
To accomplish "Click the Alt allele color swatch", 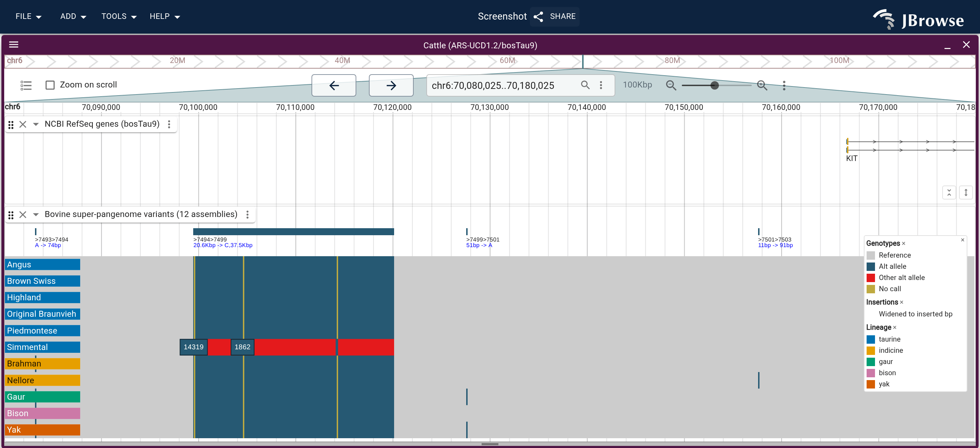I will tap(870, 267).
